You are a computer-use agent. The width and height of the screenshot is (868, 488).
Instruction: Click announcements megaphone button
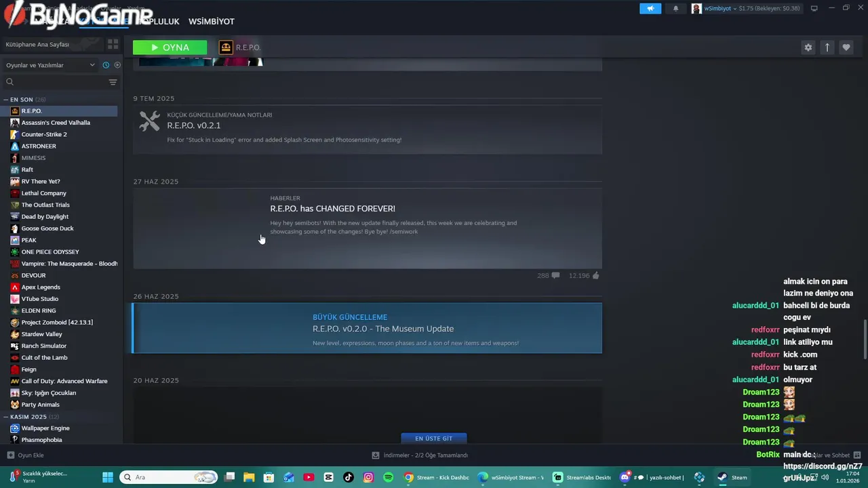pos(650,9)
